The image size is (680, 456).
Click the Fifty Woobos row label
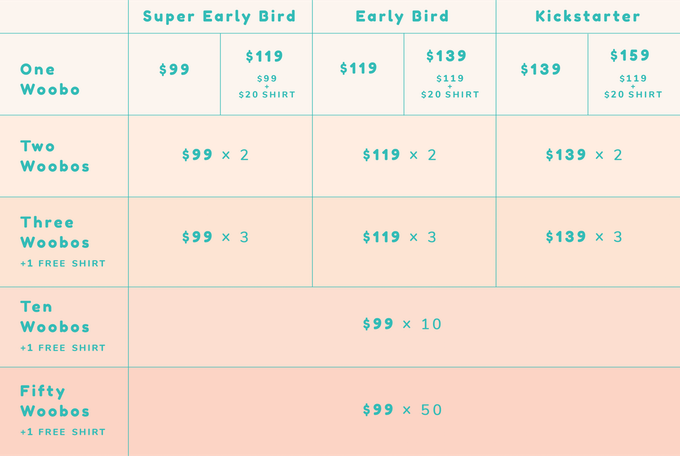(x=55, y=401)
